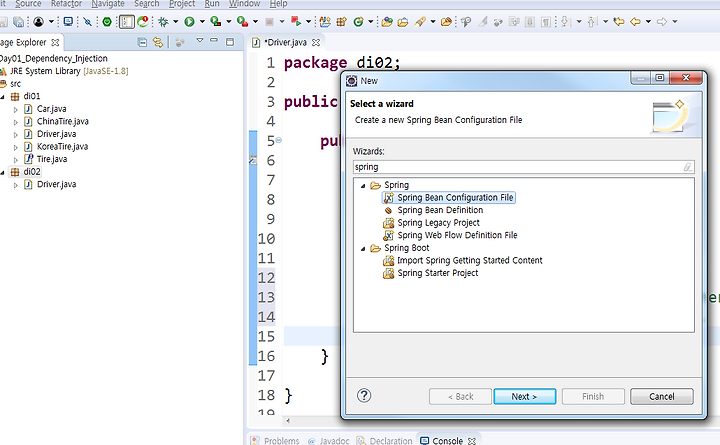Expand Car.java in Package Explorer

click(15, 110)
